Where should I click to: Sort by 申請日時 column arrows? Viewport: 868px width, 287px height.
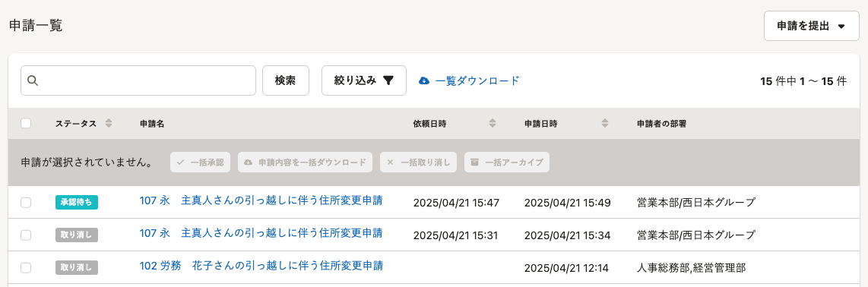point(605,124)
